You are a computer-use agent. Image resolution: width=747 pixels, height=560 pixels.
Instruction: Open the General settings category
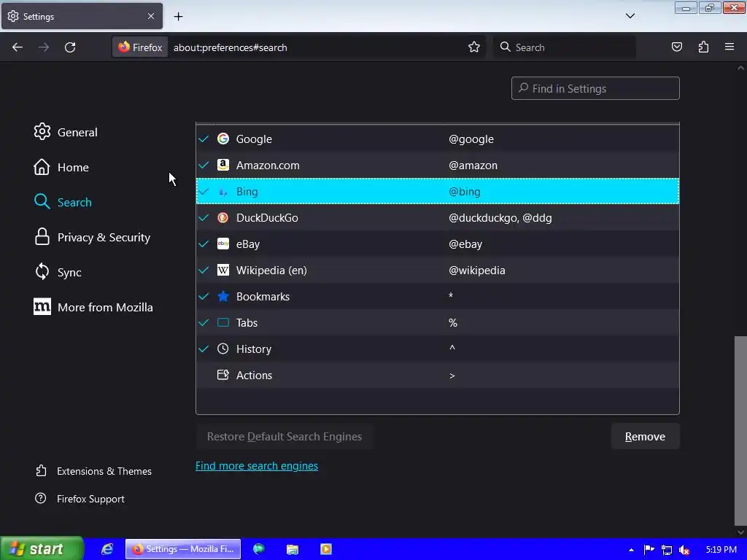click(66, 132)
